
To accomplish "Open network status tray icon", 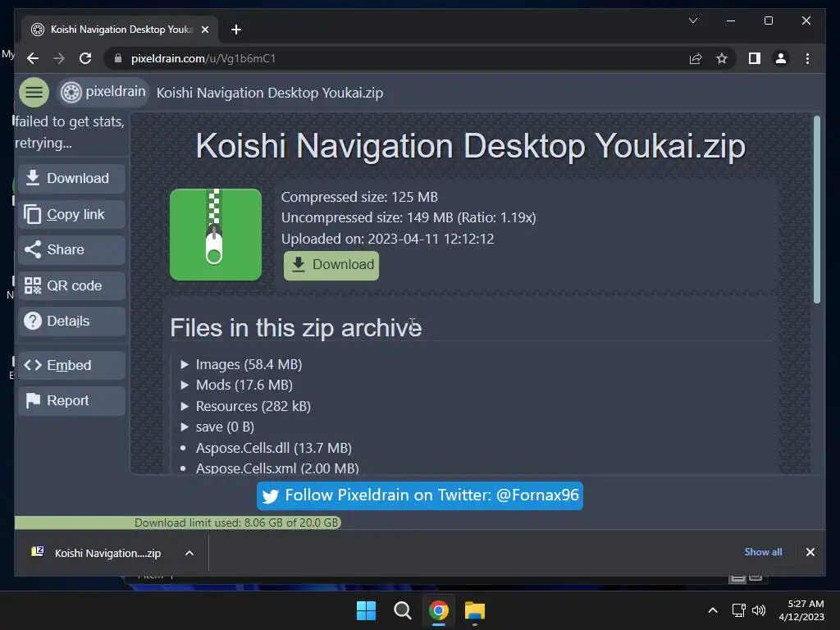I will [x=739, y=610].
